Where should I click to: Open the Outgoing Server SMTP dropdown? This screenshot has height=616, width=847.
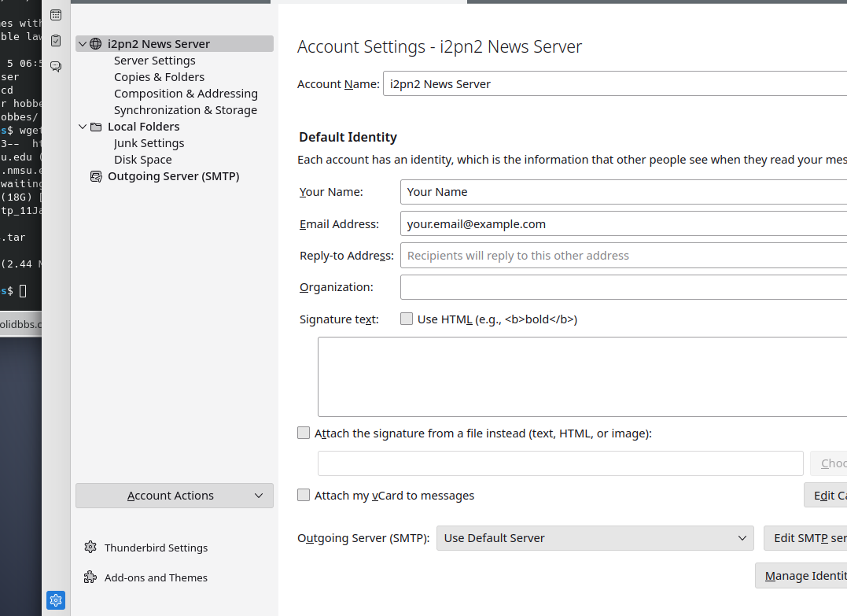tap(595, 538)
